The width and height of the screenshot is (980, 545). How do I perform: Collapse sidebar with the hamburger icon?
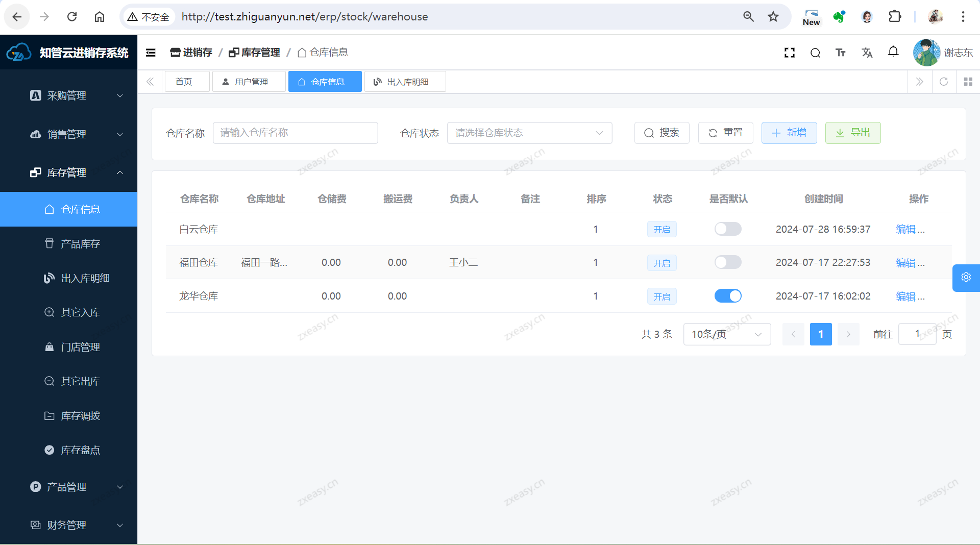[x=151, y=53]
